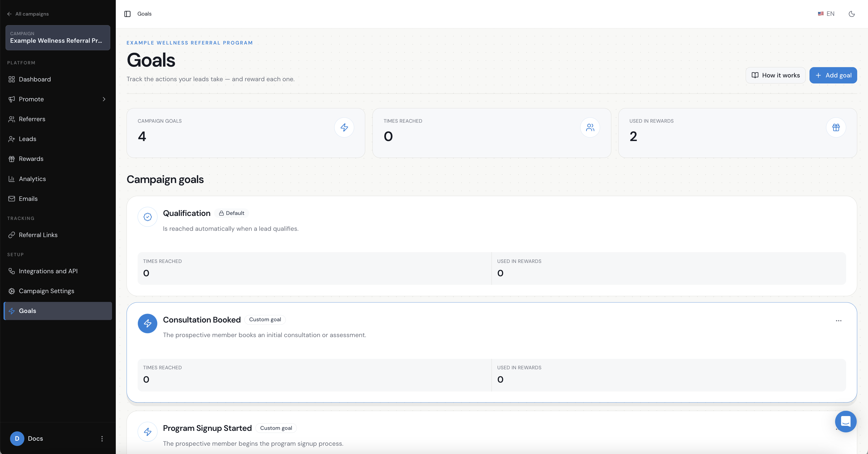The width and height of the screenshot is (868, 454).
Task: Expand the Promote submenu chevron
Action: tap(104, 99)
